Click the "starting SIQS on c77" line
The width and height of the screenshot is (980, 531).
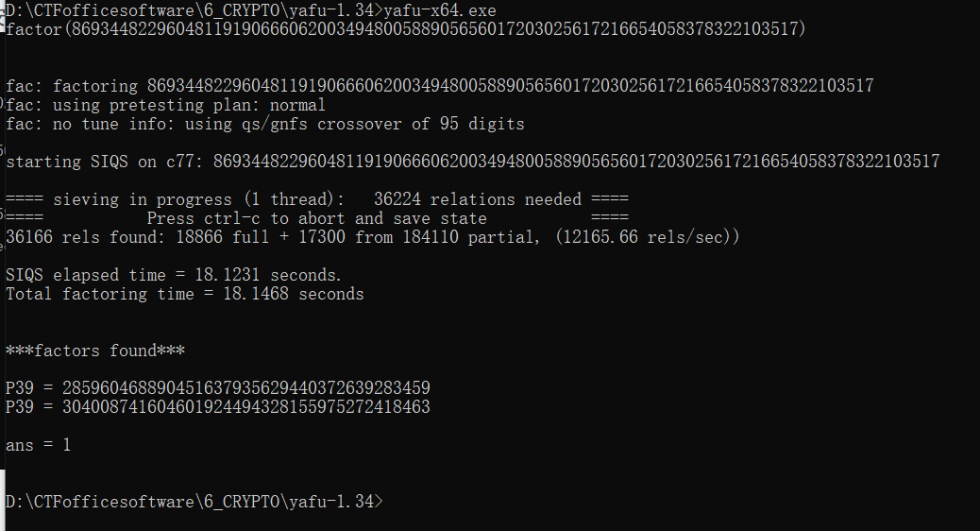472,162
